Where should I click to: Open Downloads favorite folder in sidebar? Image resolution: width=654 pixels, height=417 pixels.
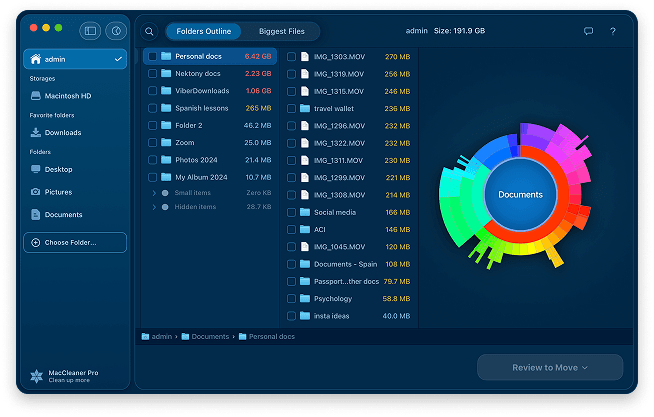tap(62, 132)
